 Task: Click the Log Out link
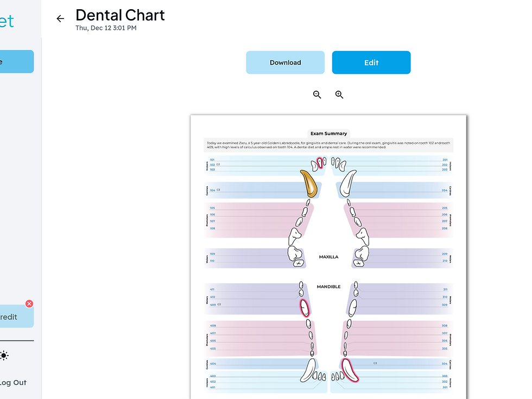pos(13,383)
